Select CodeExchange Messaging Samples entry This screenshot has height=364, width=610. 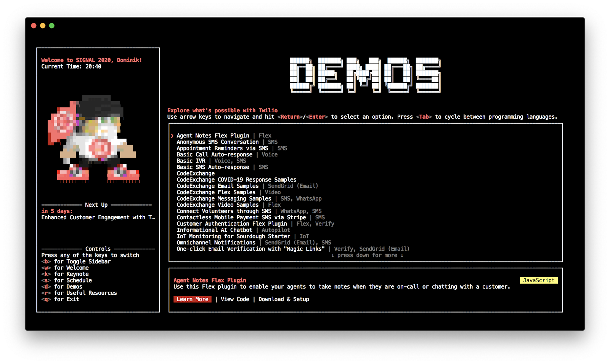[249, 198]
